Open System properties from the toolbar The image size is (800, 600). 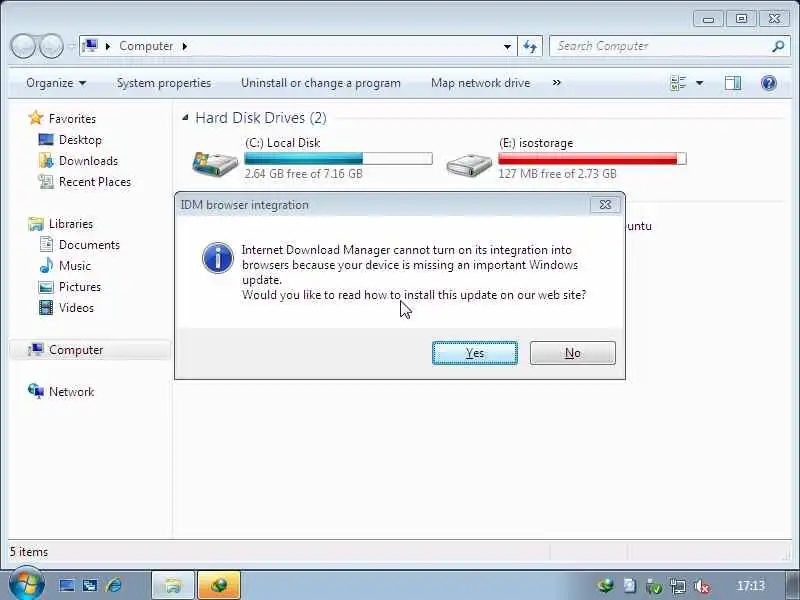(x=164, y=83)
